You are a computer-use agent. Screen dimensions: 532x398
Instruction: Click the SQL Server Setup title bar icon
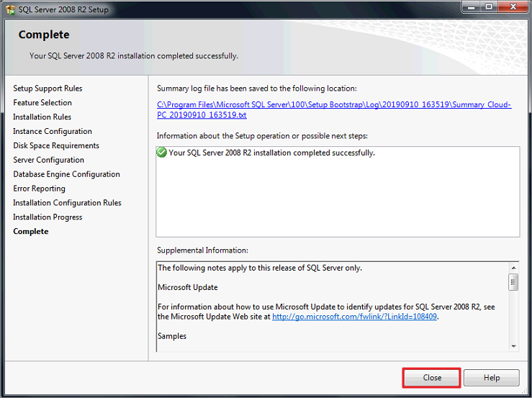[x=11, y=9]
